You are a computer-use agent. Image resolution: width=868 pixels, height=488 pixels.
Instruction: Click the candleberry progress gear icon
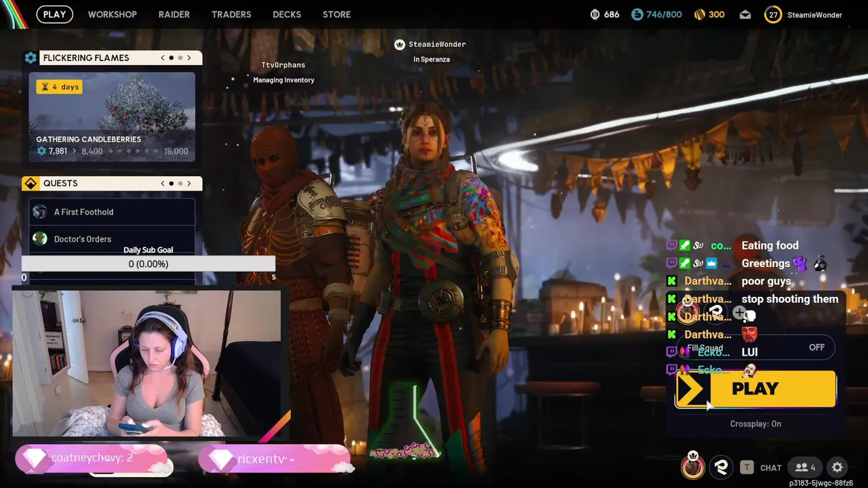coord(41,151)
